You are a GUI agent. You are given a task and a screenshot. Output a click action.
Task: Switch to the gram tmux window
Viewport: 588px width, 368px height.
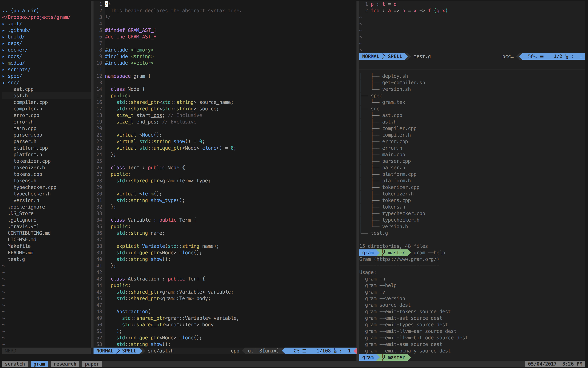click(39, 364)
